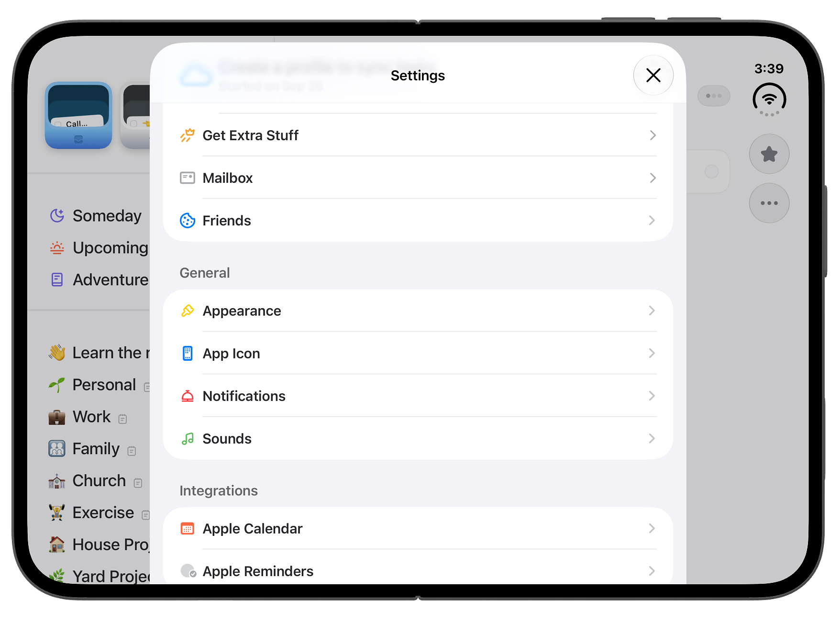Open the Personal list in sidebar
840x623 pixels.
(99, 385)
